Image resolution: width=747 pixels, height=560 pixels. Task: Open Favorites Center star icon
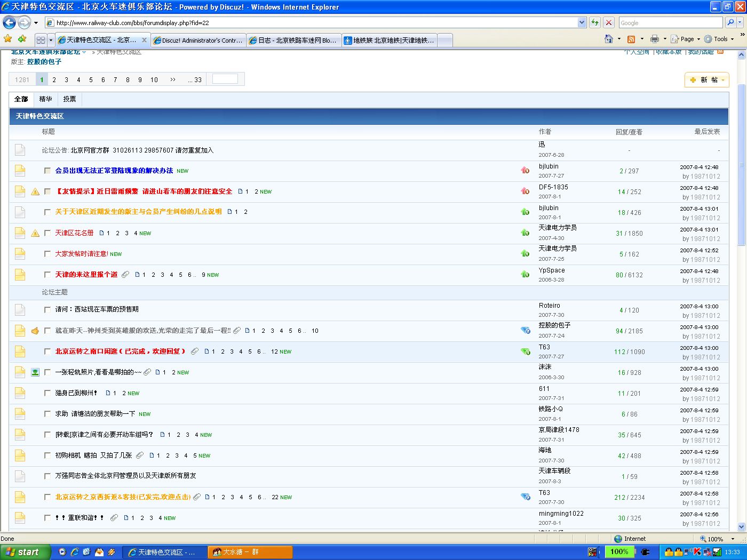[8, 39]
